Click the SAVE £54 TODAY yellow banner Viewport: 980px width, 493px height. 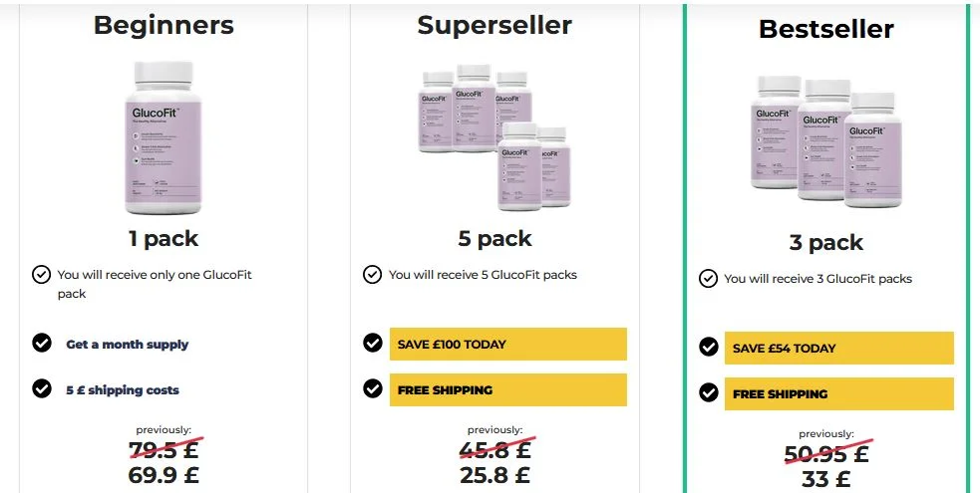[x=839, y=349]
